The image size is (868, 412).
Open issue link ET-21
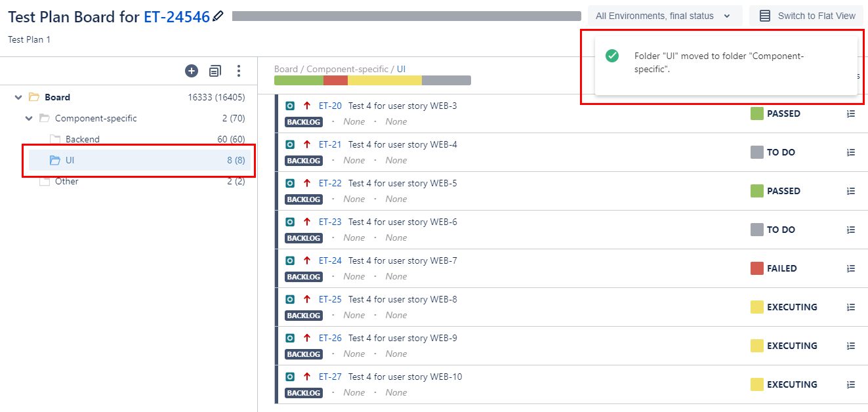point(330,144)
